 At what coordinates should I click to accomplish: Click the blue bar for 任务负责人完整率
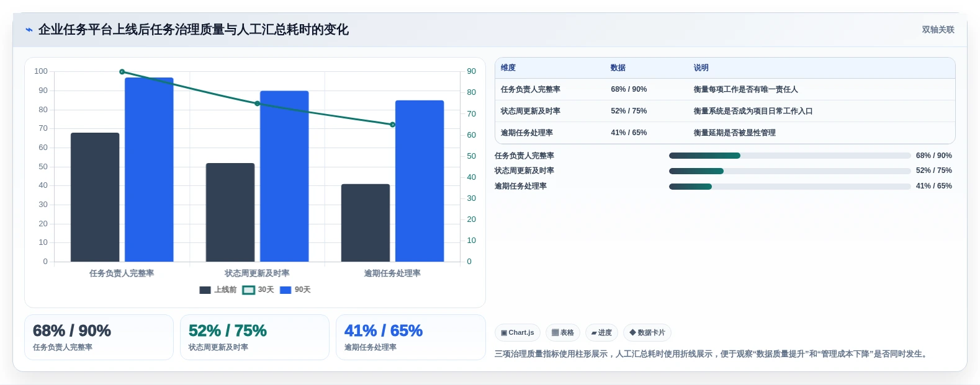pyautogui.click(x=149, y=169)
